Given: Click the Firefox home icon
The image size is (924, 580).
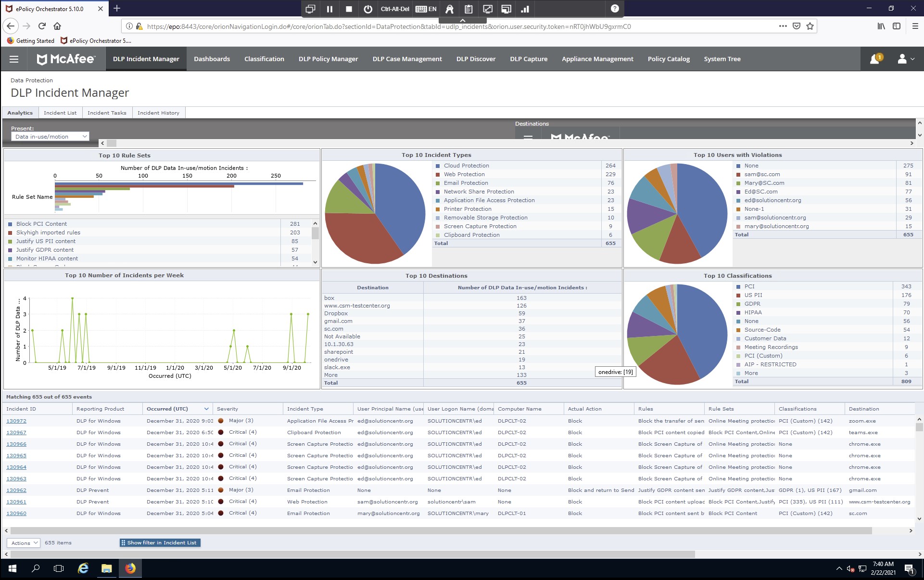Looking at the screenshot, I should click(x=57, y=26).
